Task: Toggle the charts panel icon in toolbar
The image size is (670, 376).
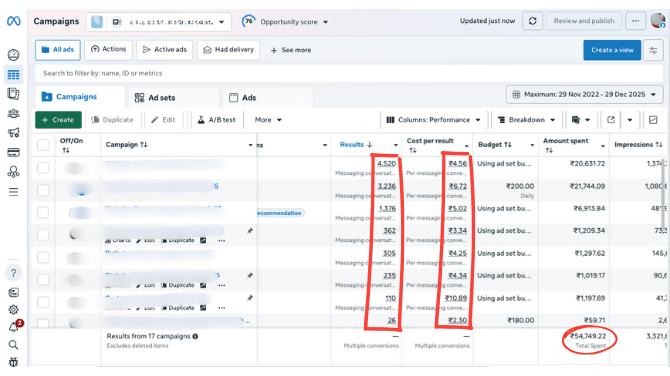Action: pos(653,120)
